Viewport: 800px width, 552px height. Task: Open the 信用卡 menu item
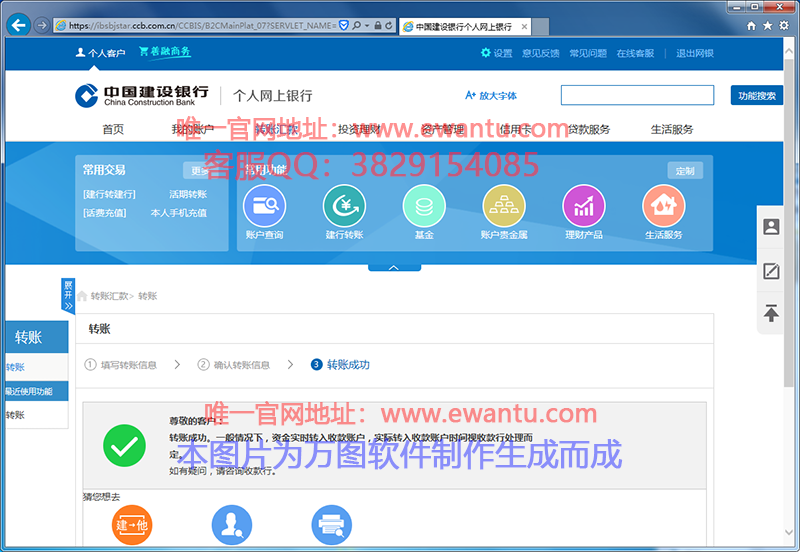click(x=515, y=129)
